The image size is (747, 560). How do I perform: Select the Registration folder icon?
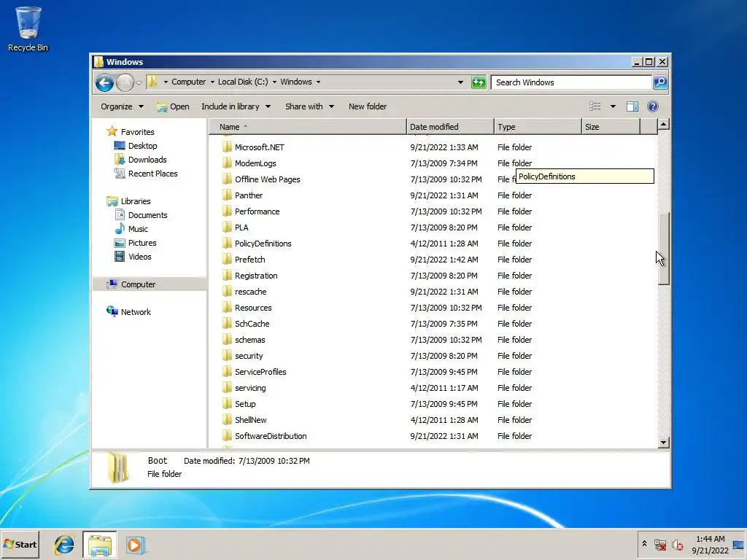coord(227,275)
